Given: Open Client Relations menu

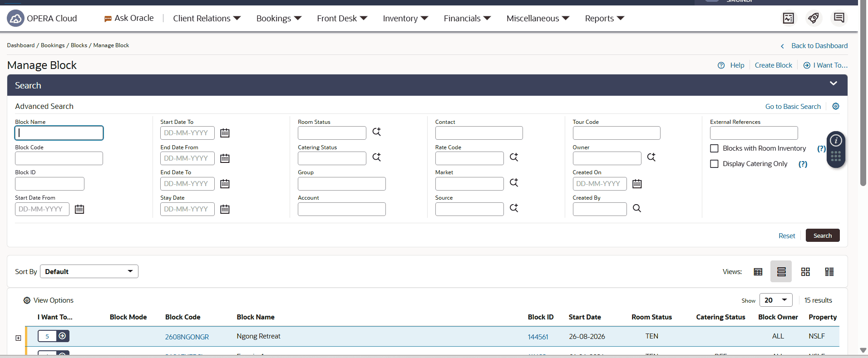Looking at the screenshot, I should [x=207, y=18].
